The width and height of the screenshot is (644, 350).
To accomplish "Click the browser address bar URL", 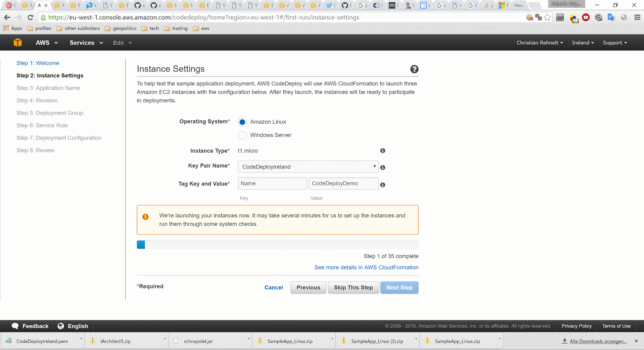I will [x=204, y=17].
